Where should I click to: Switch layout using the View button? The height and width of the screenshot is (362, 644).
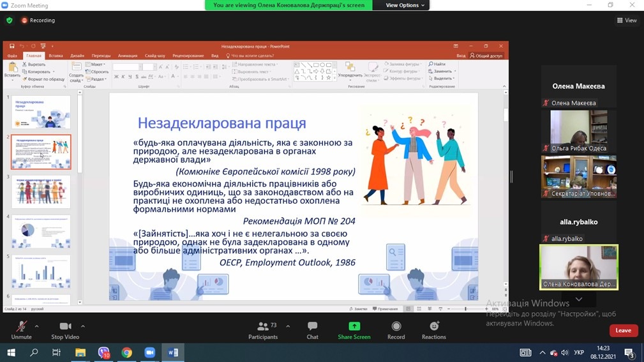coord(627,20)
